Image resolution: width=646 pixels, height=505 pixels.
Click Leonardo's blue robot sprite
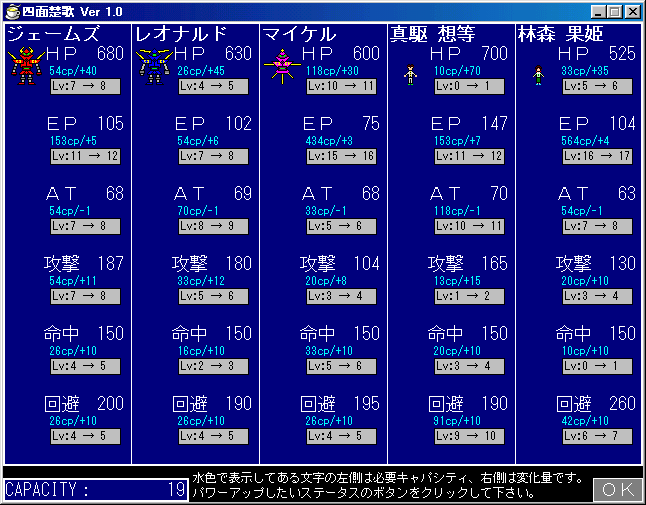(x=154, y=66)
